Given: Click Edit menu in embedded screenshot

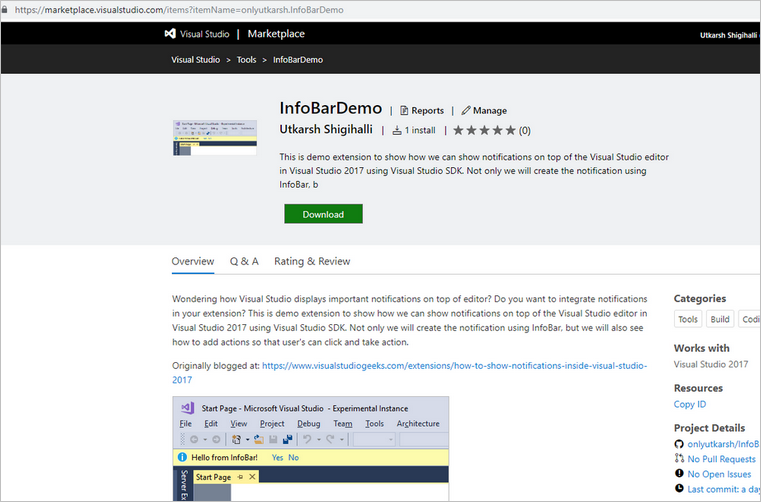Looking at the screenshot, I should (x=211, y=423).
